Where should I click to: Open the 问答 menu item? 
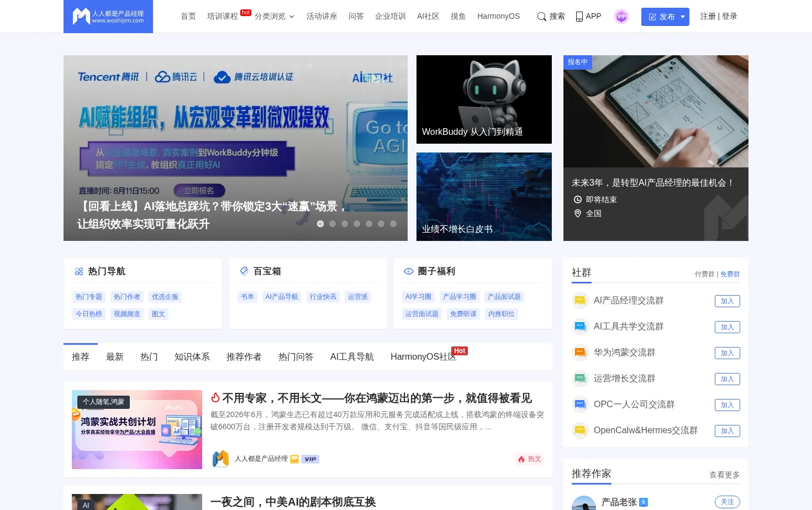(x=356, y=17)
